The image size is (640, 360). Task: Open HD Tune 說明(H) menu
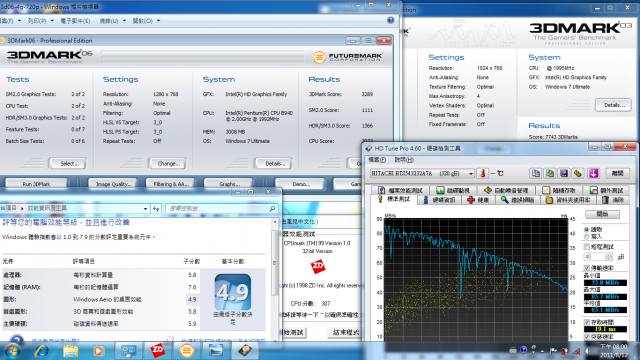point(404,160)
